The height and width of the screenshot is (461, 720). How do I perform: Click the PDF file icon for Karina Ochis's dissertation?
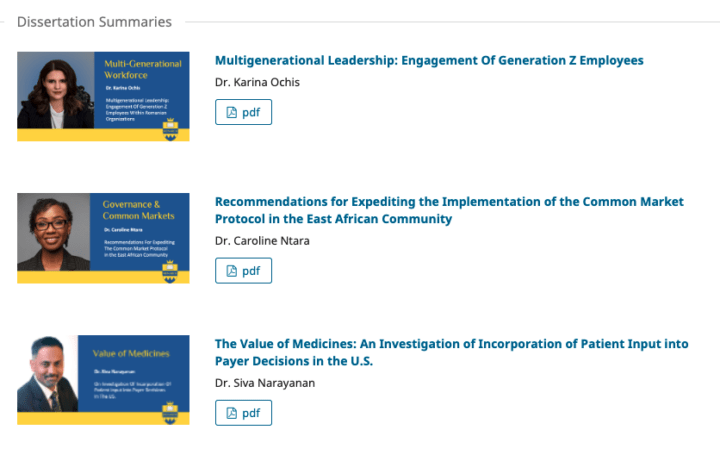tap(232, 112)
